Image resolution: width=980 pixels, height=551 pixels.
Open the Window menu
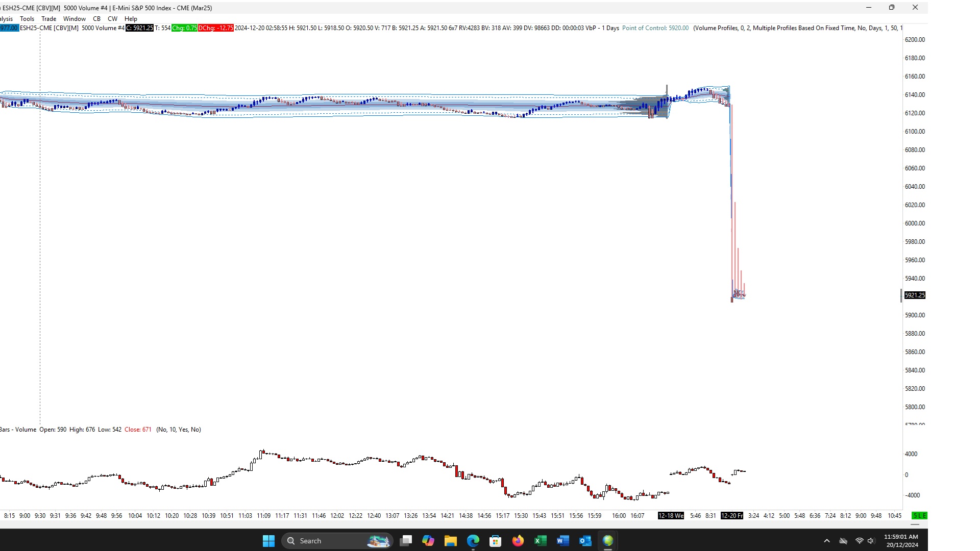74,19
